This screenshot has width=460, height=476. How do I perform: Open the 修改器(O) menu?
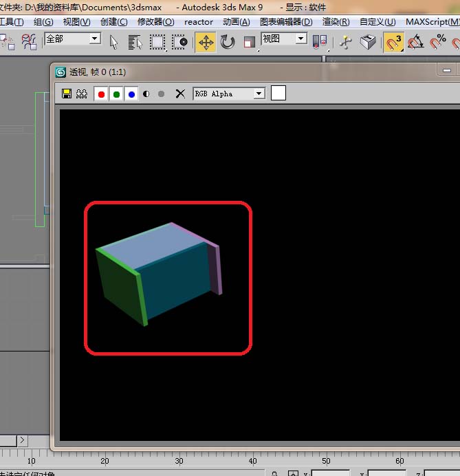[x=155, y=22]
